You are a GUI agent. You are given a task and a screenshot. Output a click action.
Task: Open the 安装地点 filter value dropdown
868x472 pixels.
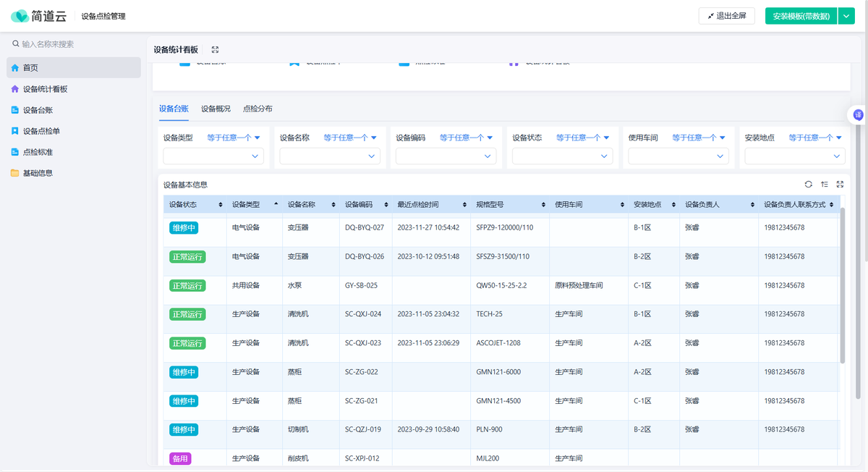pyautogui.click(x=794, y=156)
